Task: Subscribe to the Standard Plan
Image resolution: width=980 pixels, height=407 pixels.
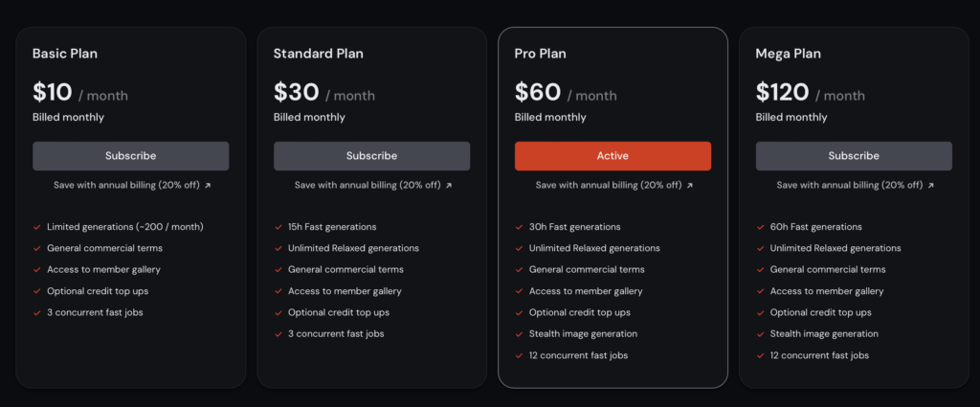Action: (372, 156)
